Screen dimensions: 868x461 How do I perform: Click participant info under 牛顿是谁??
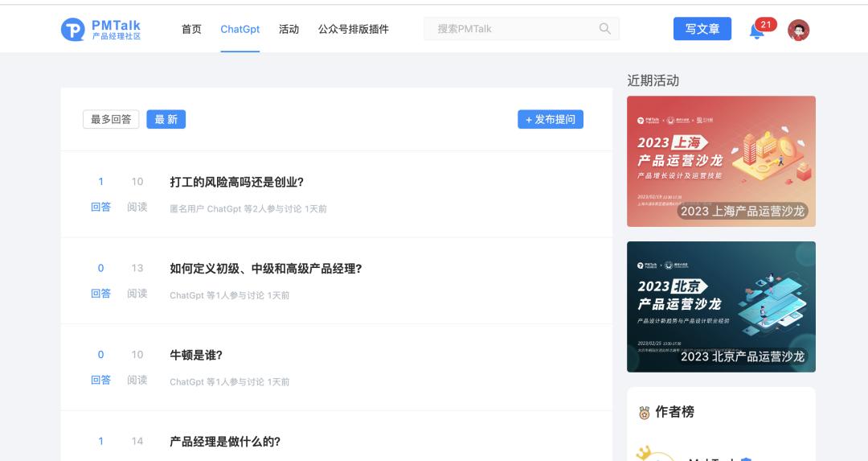tap(229, 382)
